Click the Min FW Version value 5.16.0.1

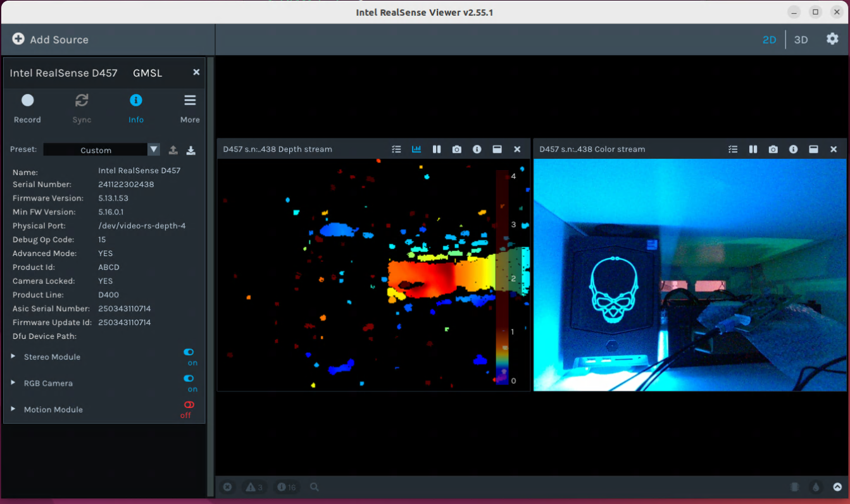point(111,212)
